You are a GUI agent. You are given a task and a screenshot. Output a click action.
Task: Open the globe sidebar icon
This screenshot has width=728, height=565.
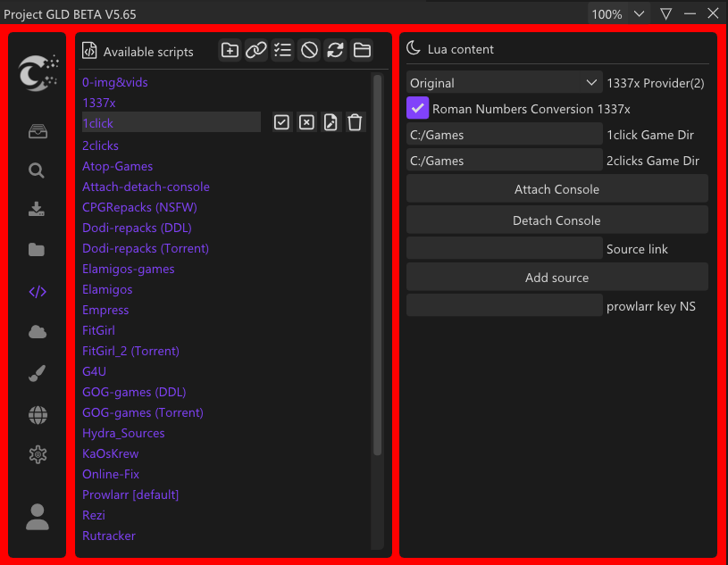(38, 415)
